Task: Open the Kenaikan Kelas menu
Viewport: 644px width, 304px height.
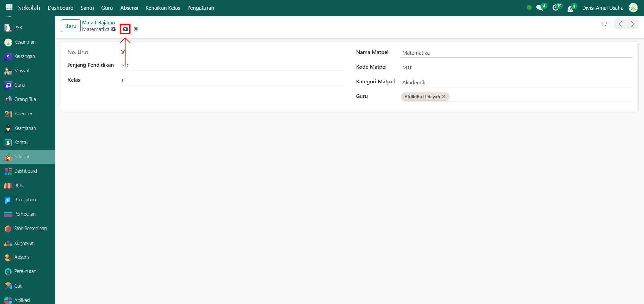Action: [163, 8]
